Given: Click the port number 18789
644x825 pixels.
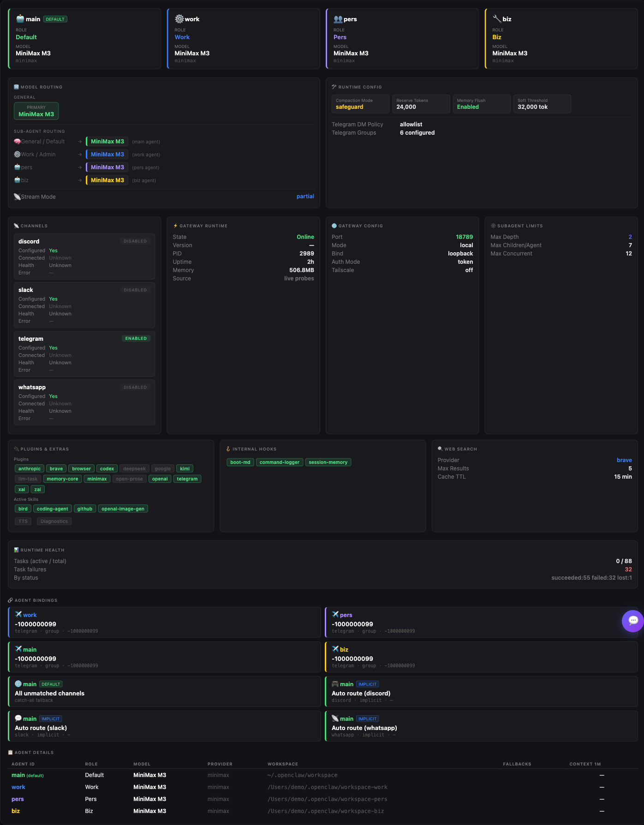Looking at the screenshot, I should [x=464, y=237].
